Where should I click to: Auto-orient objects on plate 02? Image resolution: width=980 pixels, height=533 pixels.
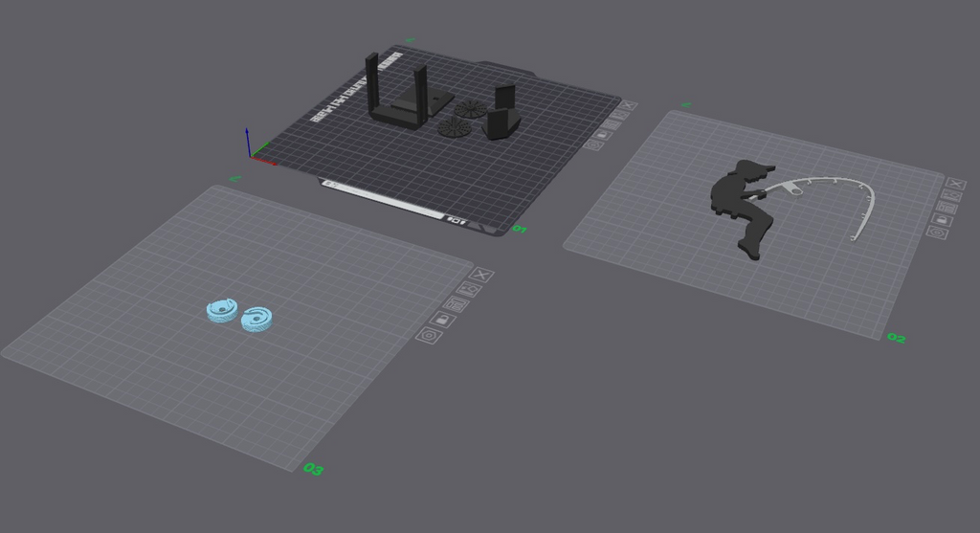coord(950,195)
